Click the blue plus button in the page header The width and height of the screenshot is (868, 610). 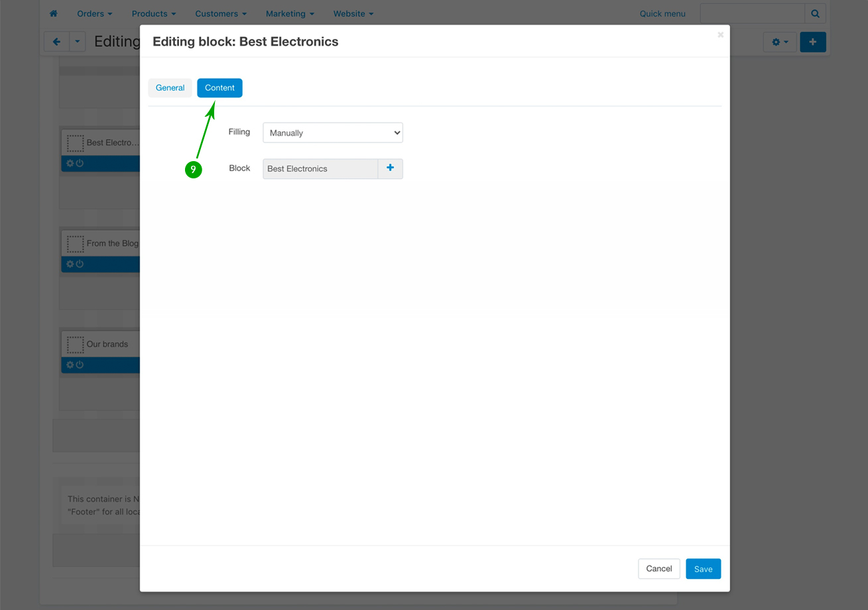[813, 42]
